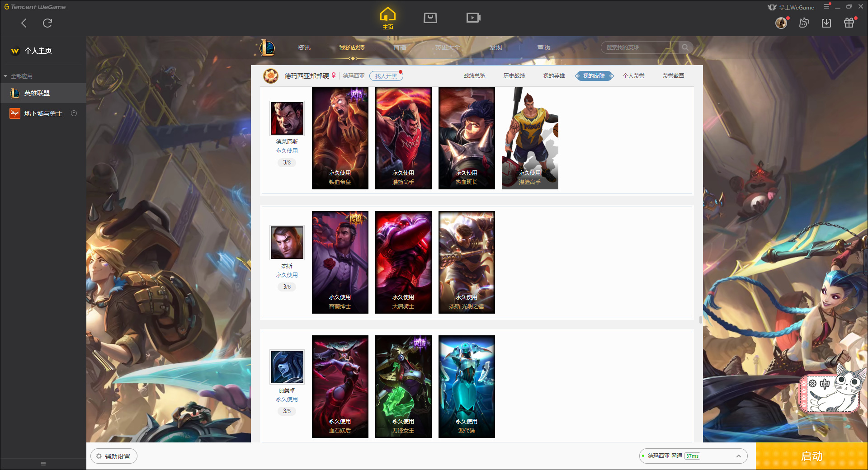Click the circle icon beside 地下城与勇士

(x=74, y=113)
